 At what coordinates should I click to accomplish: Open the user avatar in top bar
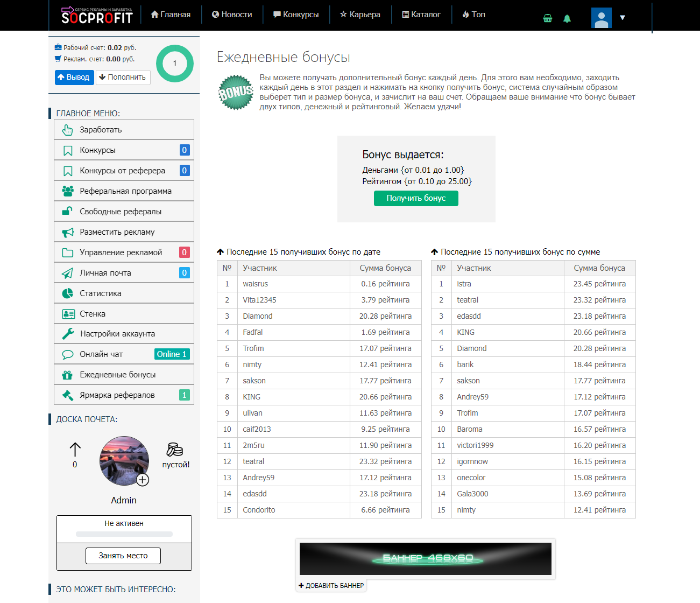tap(601, 18)
